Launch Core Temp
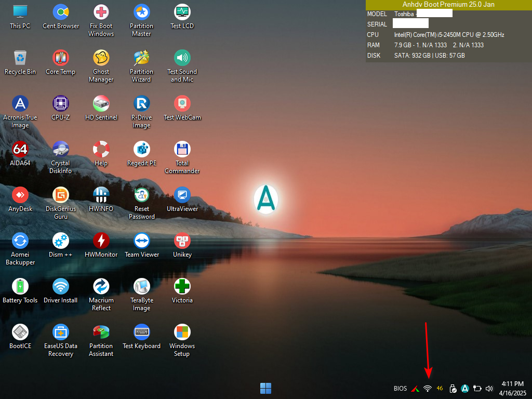 (61, 63)
